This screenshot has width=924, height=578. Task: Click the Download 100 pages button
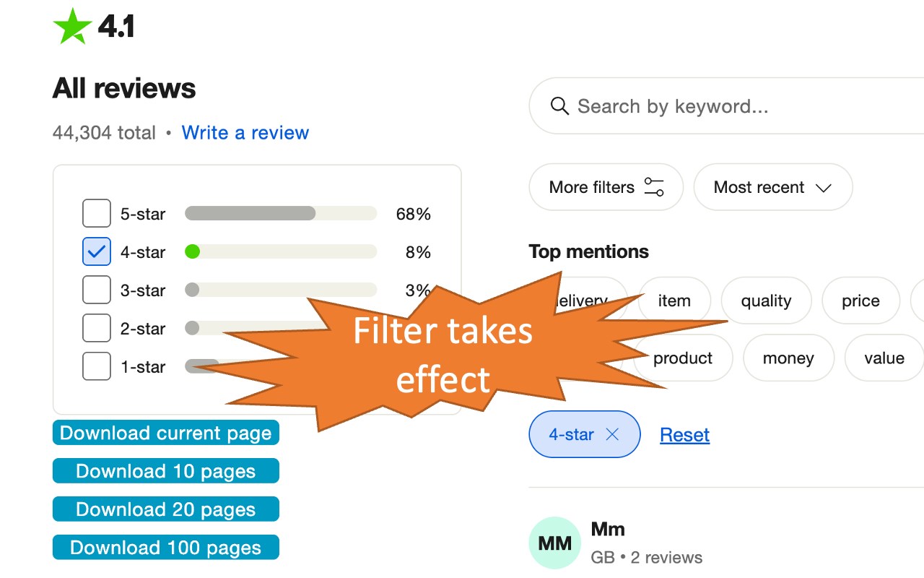coord(165,547)
